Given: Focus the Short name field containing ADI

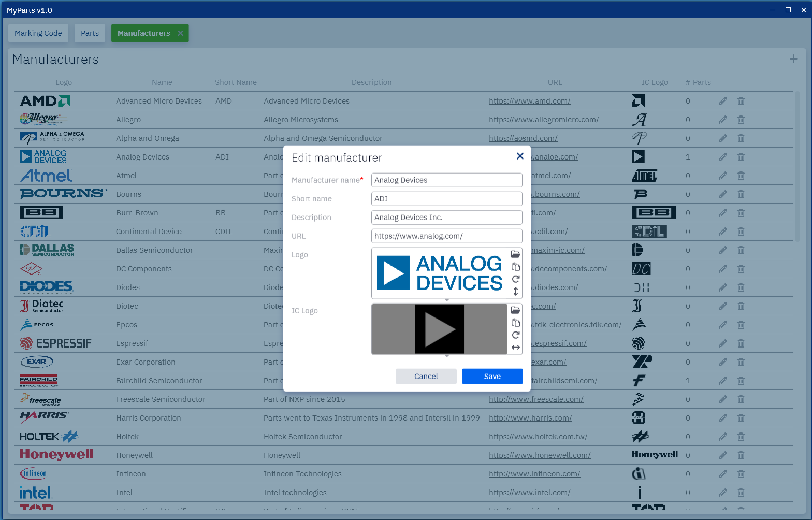Looking at the screenshot, I should [x=446, y=199].
